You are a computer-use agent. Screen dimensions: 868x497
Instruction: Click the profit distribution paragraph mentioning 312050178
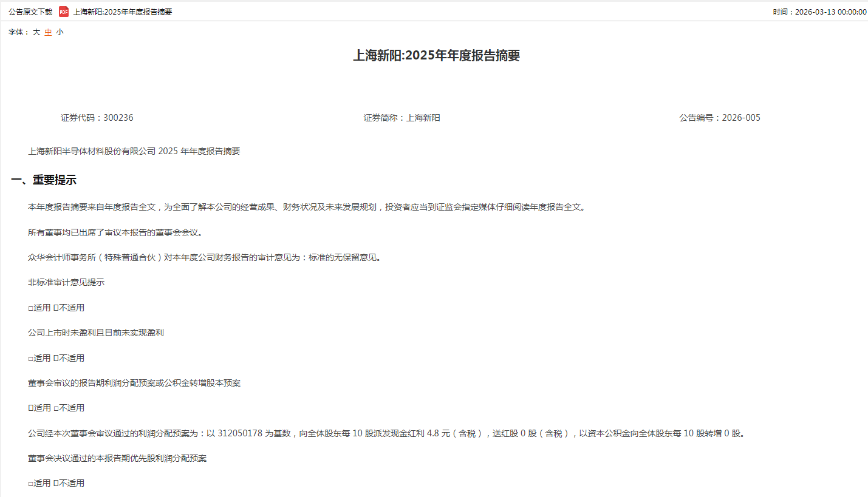point(386,433)
